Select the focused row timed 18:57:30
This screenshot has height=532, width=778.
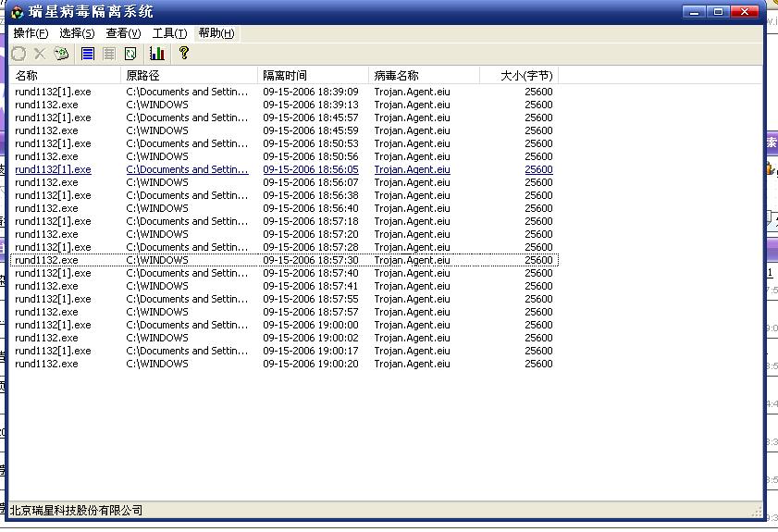click(x=284, y=260)
